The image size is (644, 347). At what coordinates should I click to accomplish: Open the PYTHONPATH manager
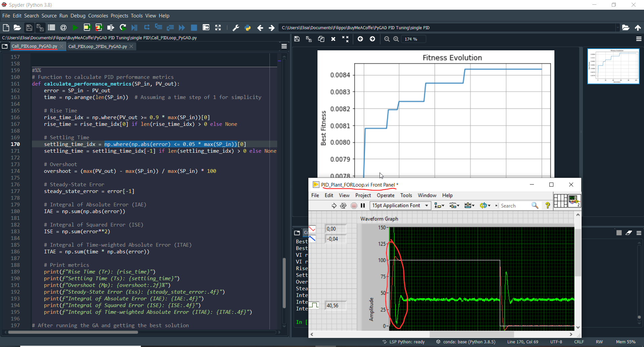pos(248,28)
